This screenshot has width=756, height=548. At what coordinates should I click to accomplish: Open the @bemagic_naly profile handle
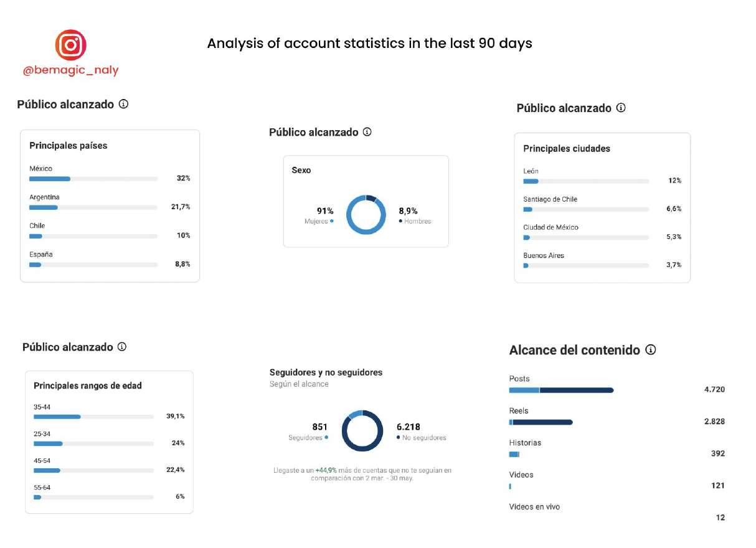pos(70,70)
